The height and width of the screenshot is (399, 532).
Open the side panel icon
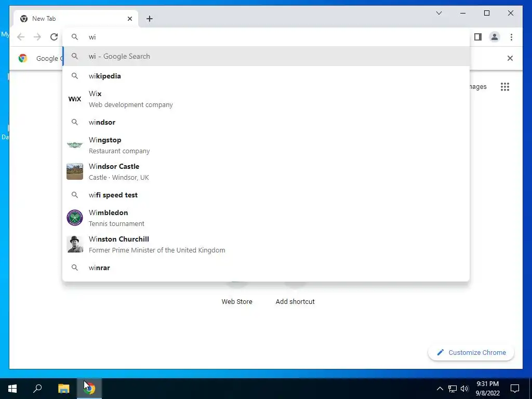pos(478,37)
